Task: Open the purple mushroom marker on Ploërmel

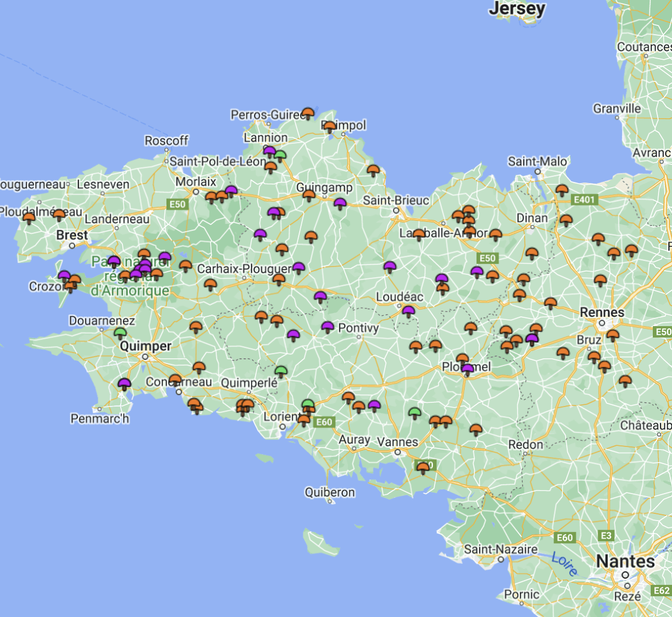Action: (x=468, y=369)
